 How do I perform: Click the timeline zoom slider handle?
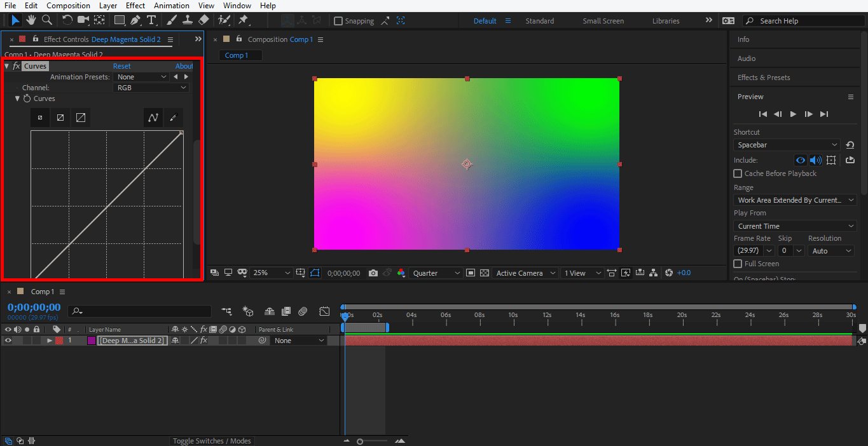(360, 442)
